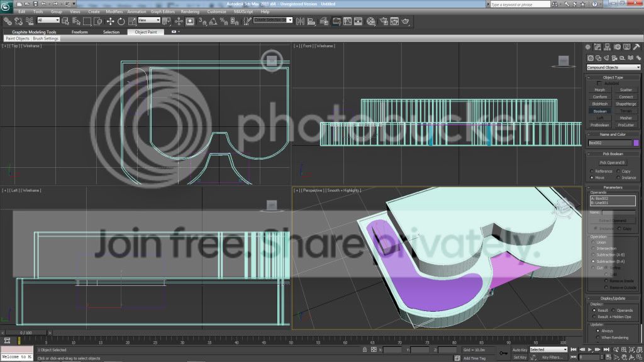This screenshot has width=644, height=362.
Task: Open the Create Selection Set dropdown
Action: pos(273,20)
